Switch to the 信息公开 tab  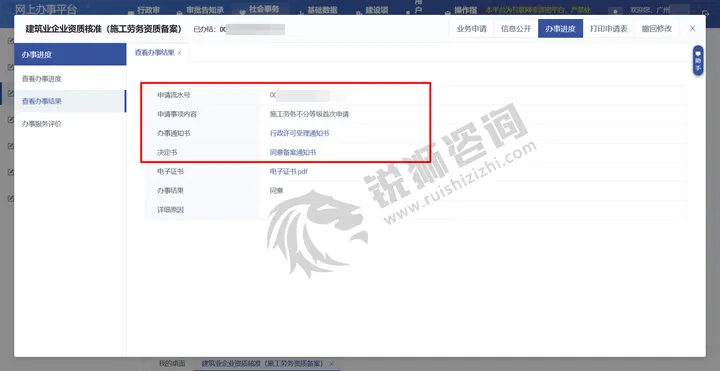click(x=516, y=28)
